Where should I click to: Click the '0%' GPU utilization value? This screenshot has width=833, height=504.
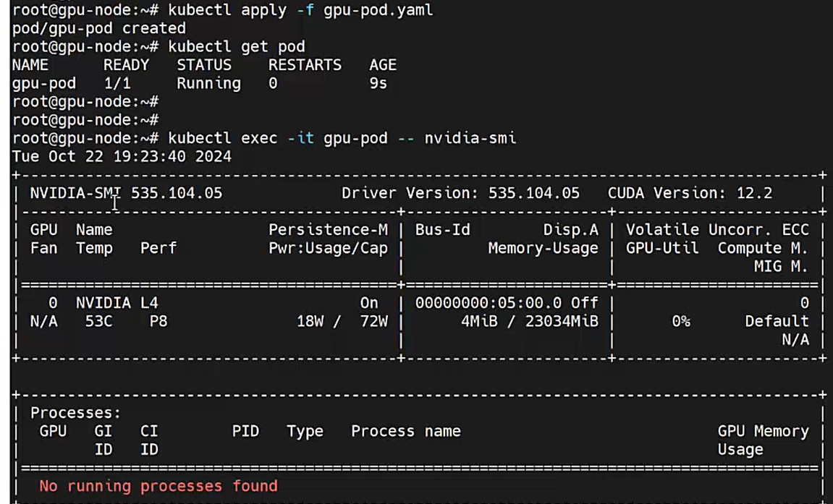pos(680,322)
